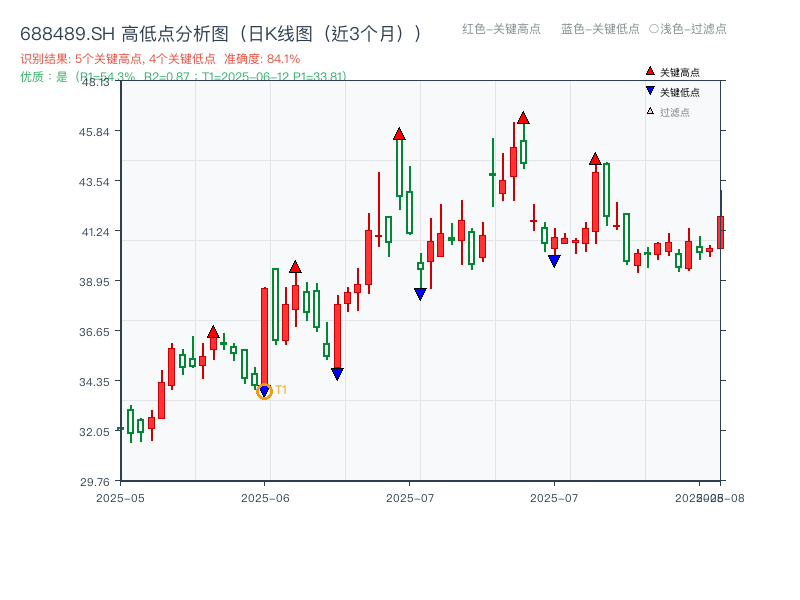Select the highest red key-high triangle marker
The height and width of the screenshot is (600, 800).
[x=524, y=118]
